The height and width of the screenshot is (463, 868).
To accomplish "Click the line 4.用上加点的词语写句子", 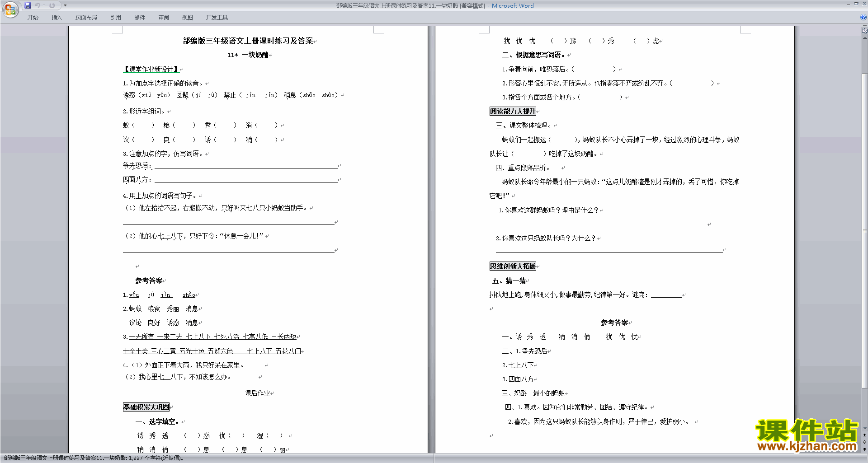I will [160, 196].
